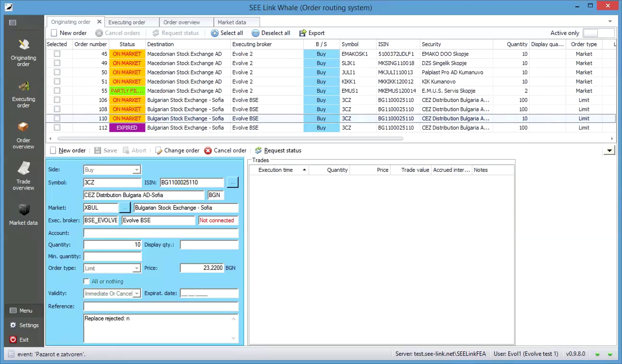
Task: Click Request status in order detail toolbar
Action: 278,150
